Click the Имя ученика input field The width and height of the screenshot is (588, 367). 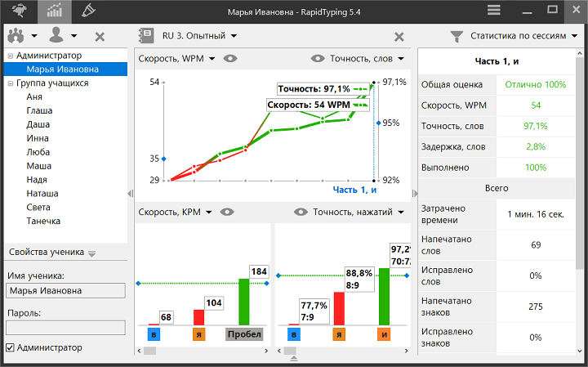click(65, 291)
